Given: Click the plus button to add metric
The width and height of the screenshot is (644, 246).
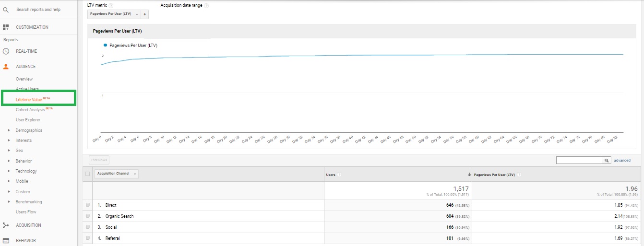Looking at the screenshot, I should (145, 14).
